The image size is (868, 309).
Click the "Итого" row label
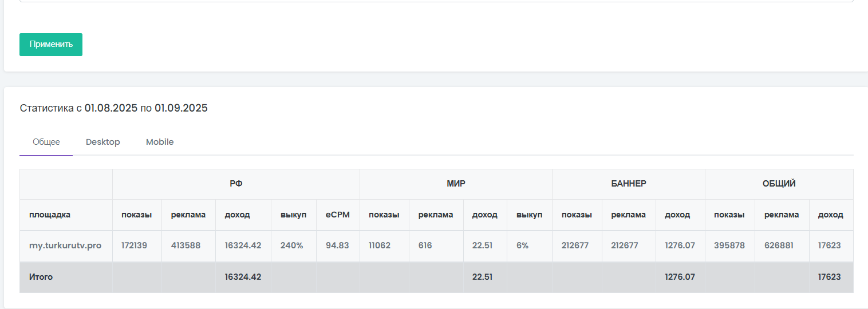[41, 277]
